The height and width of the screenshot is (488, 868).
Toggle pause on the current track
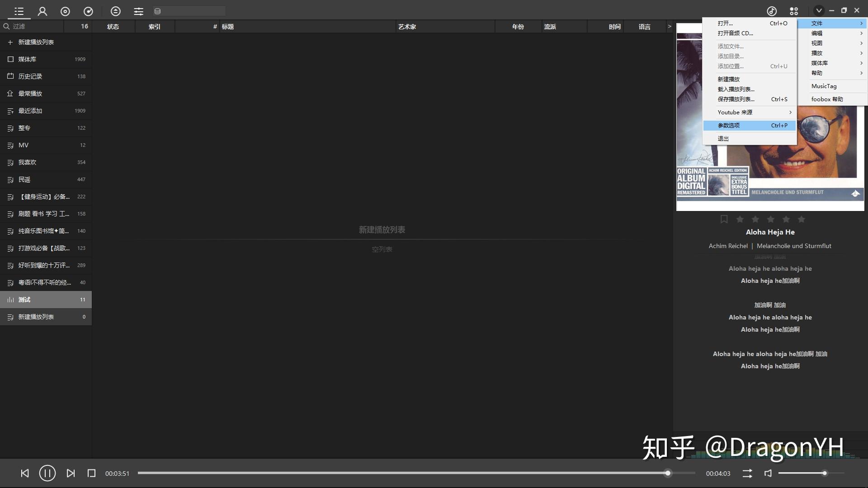click(47, 473)
